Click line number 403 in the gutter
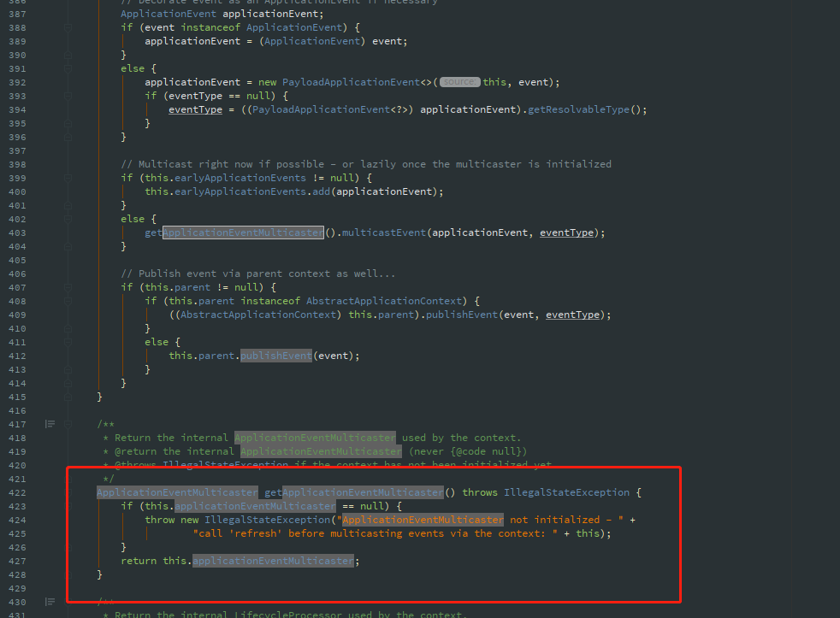This screenshot has height=618, width=840. click(x=17, y=233)
